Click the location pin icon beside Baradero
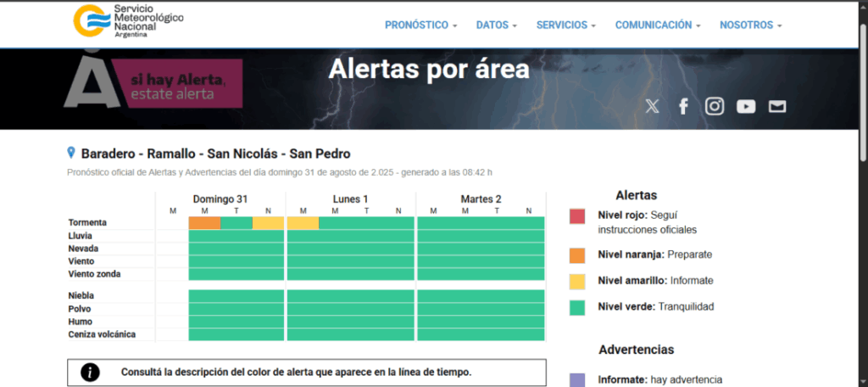This screenshot has height=387, width=868. 71,153
